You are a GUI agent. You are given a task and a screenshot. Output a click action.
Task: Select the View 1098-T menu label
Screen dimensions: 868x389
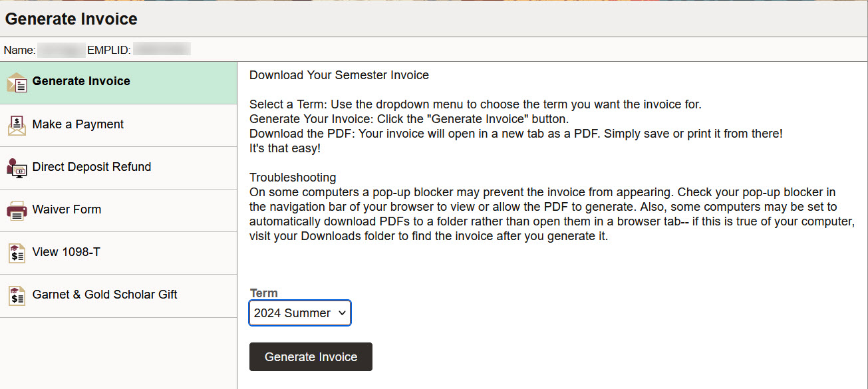click(x=66, y=252)
